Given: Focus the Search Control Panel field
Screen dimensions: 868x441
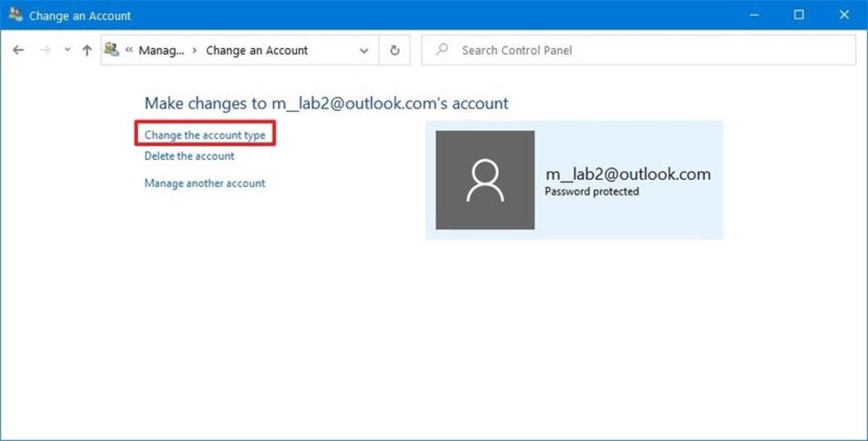Looking at the screenshot, I should click(x=638, y=51).
